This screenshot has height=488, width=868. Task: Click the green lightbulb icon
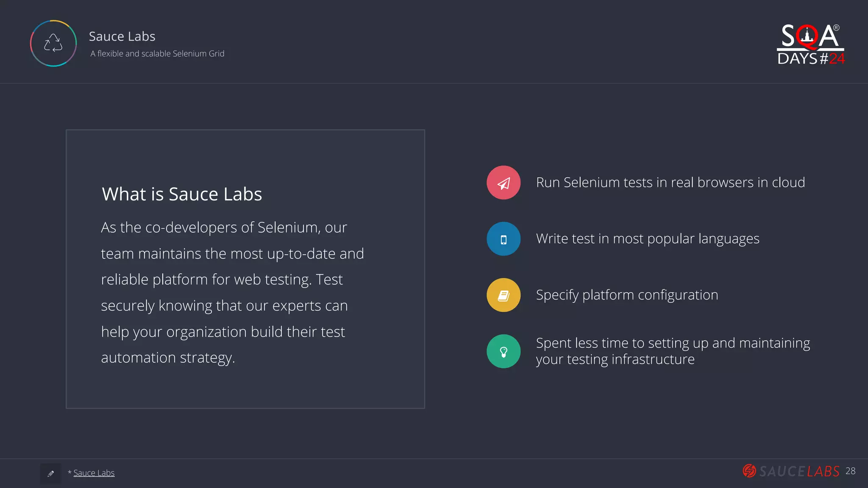504,352
